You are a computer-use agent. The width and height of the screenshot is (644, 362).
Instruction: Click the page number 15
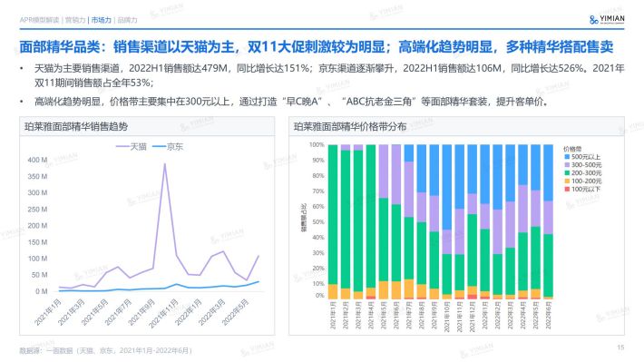tap(620, 347)
